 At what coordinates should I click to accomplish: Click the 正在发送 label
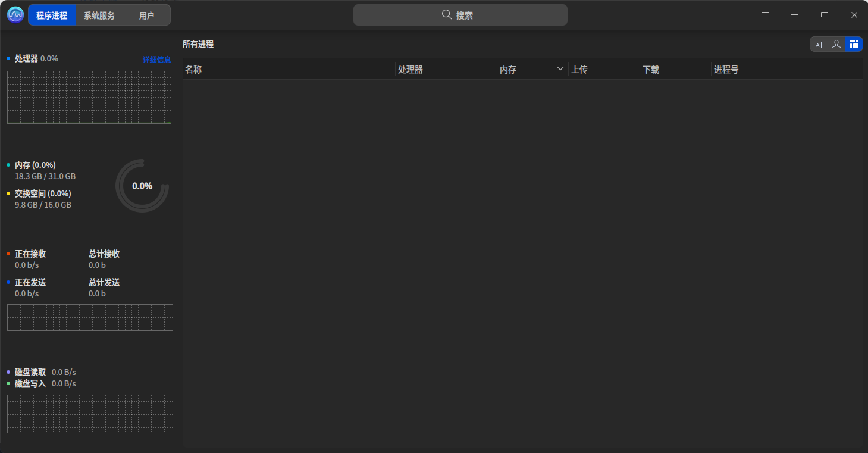[30, 282]
